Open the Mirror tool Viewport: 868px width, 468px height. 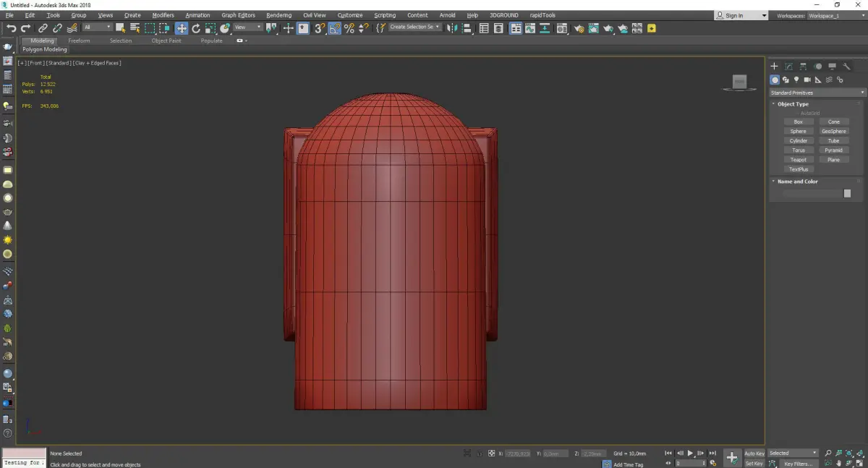[x=452, y=28]
